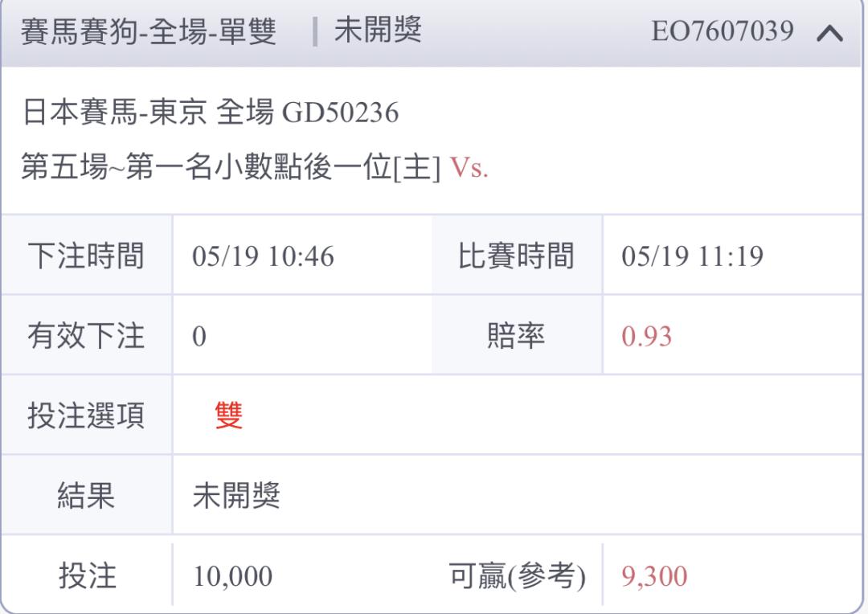Image resolution: width=868 pixels, height=614 pixels.
Task: Click the 未開獎 value in the 結果 row
Action: click(x=236, y=495)
